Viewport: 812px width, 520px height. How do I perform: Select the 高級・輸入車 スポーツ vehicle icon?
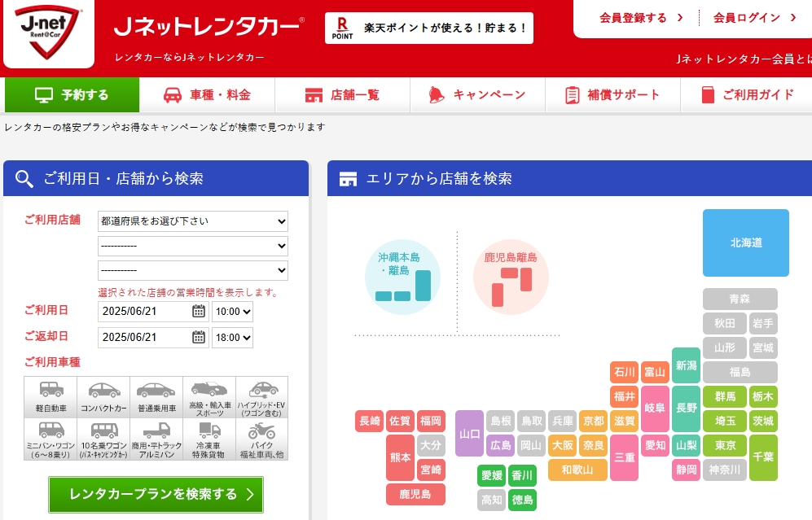209,397
